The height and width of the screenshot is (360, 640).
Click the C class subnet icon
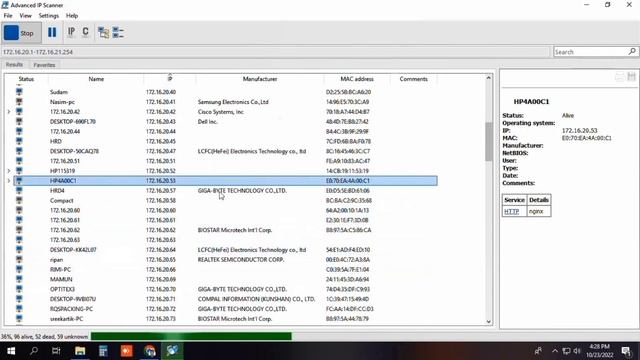(85, 32)
